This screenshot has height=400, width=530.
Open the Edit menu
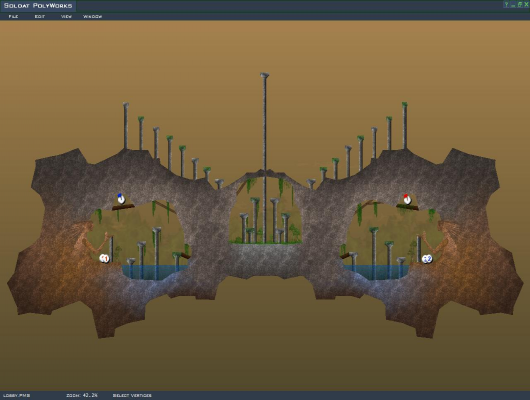click(40, 16)
